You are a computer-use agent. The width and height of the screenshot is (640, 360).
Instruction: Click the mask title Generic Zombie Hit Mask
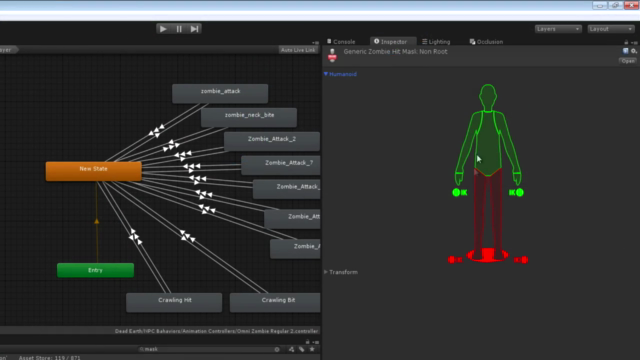pos(396,52)
